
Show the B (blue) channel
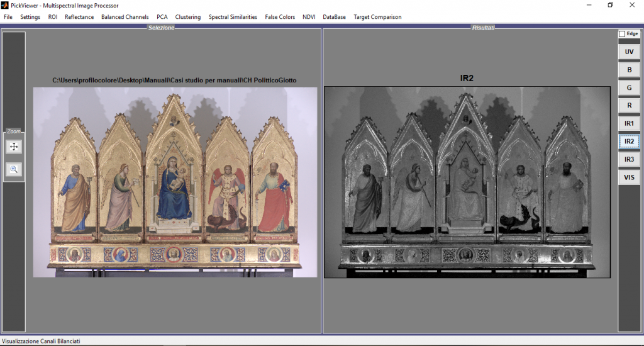point(629,70)
